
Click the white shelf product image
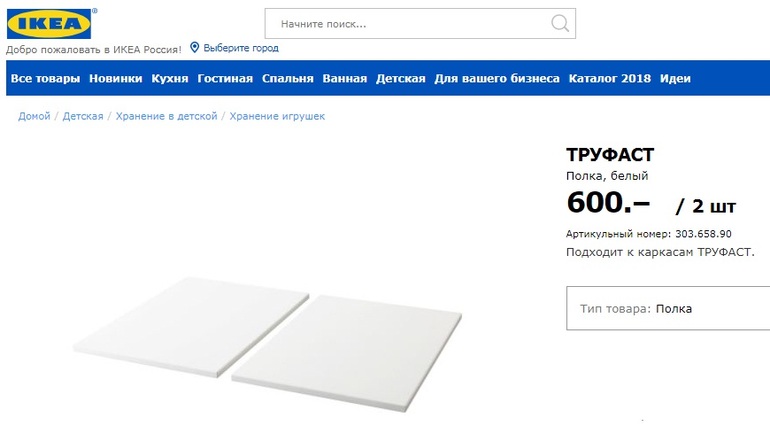click(x=268, y=344)
